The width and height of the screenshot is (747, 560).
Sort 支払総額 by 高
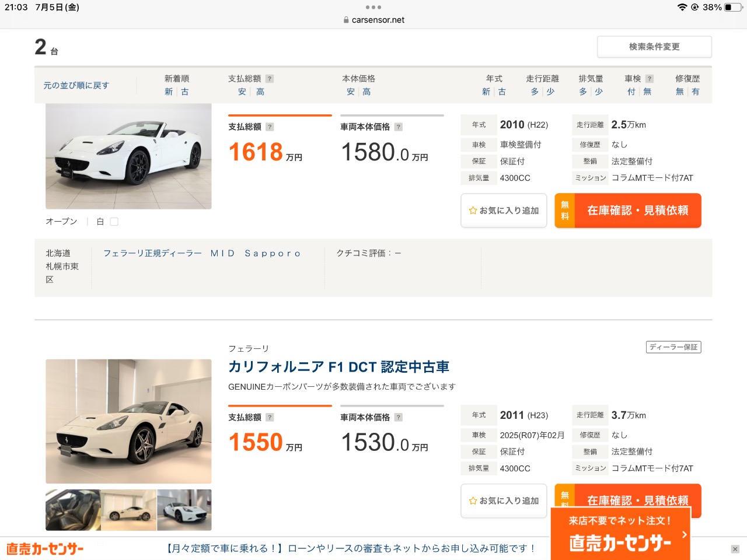tap(260, 92)
